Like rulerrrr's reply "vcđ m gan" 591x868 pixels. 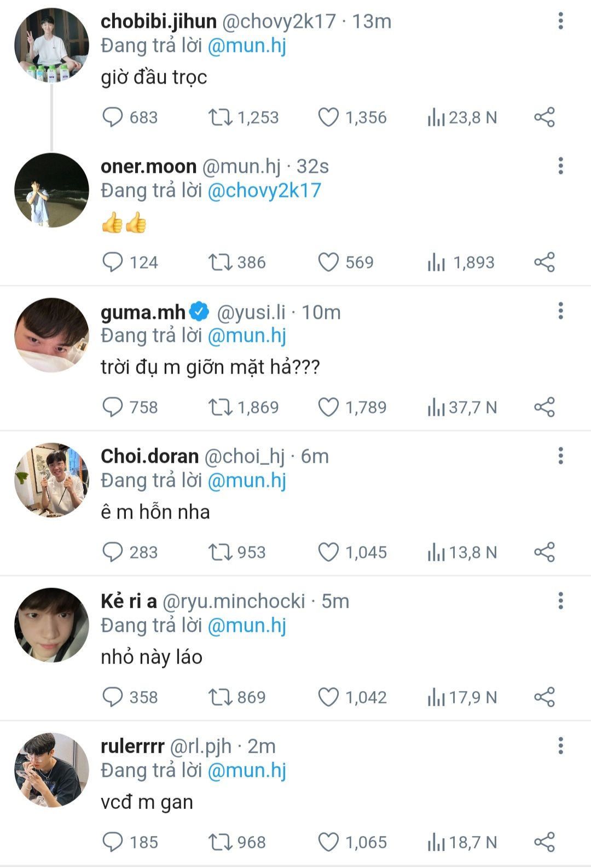point(328,842)
